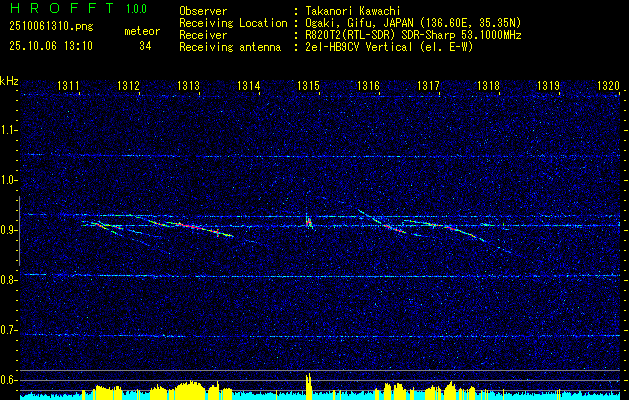Screen dimensions: 629x400
Task: Click the 0.6 kHz frequency label
Action: click(8, 380)
